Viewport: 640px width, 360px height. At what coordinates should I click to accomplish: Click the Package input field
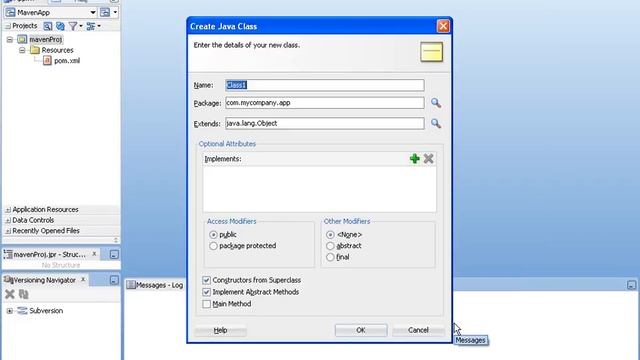(324, 103)
